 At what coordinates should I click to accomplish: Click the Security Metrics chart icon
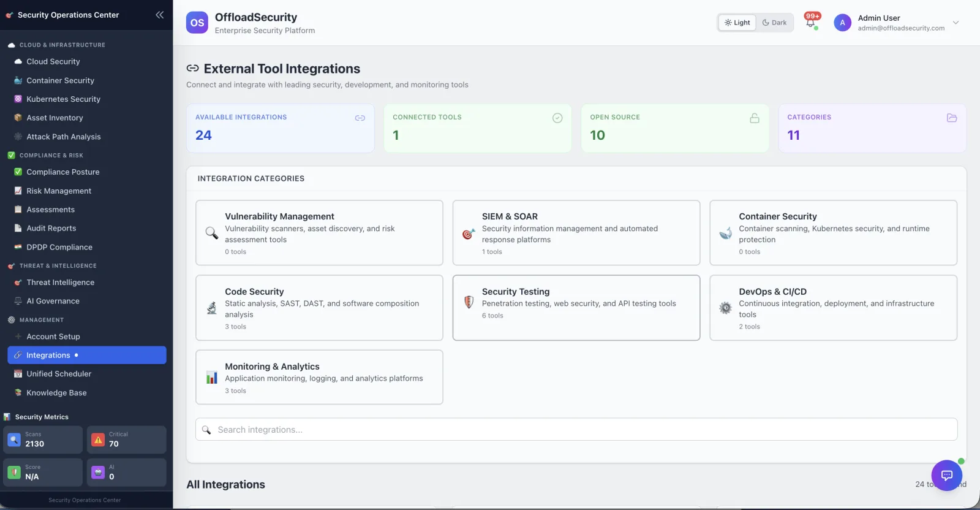[x=7, y=417]
